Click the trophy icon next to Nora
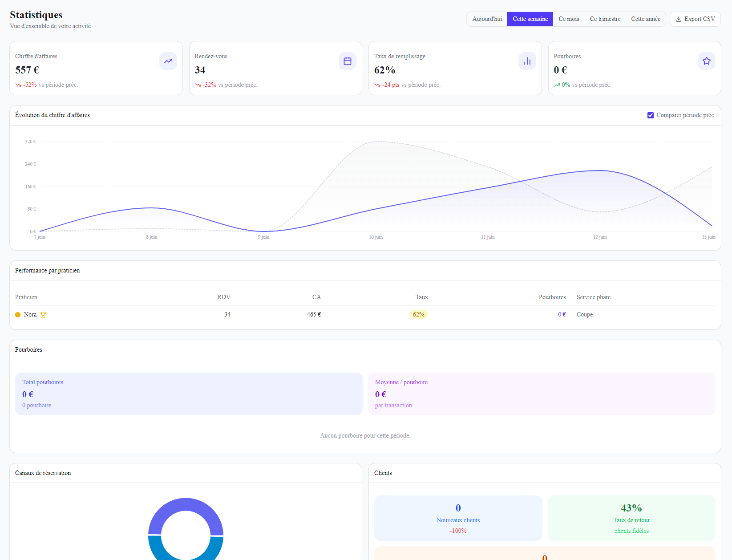The height and width of the screenshot is (560, 732). pos(43,315)
